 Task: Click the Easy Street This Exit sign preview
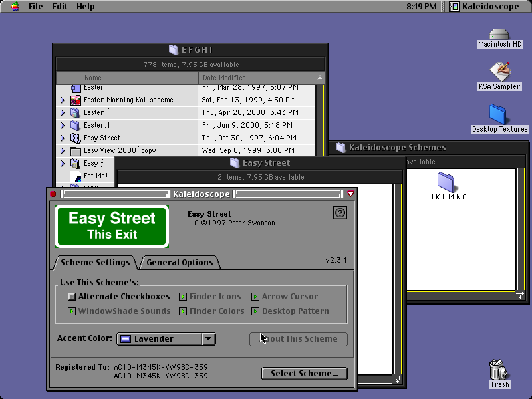click(x=112, y=226)
